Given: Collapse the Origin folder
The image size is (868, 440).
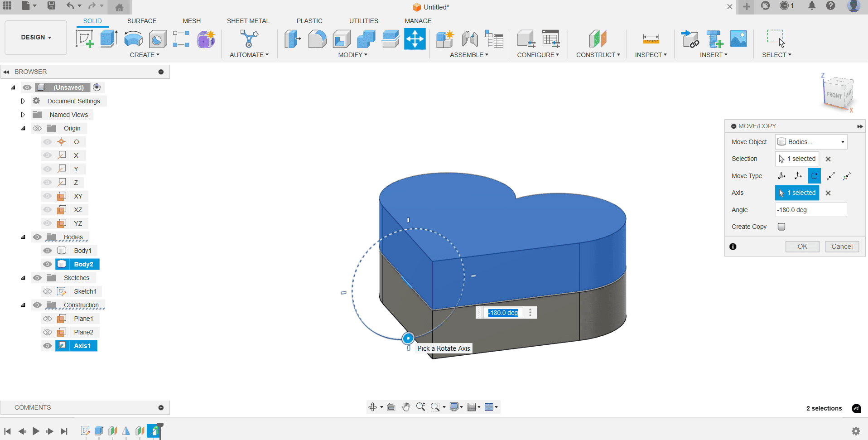Looking at the screenshot, I should pos(23,128).
